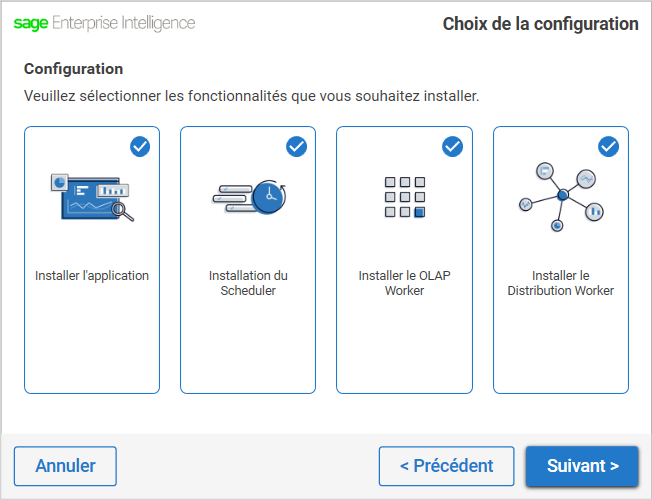The width and height of the screenshot is (652, 500).
Task: Select the "Installer l'application" label
Action: point(92,276)
